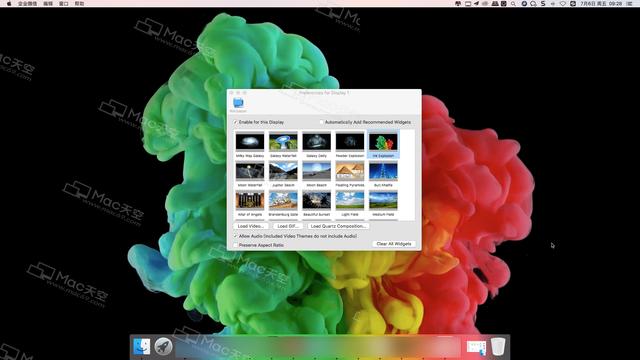
Task: Select the Burj Khalifa wallpaper thumbnail
Action: click(x=383, y=171)
